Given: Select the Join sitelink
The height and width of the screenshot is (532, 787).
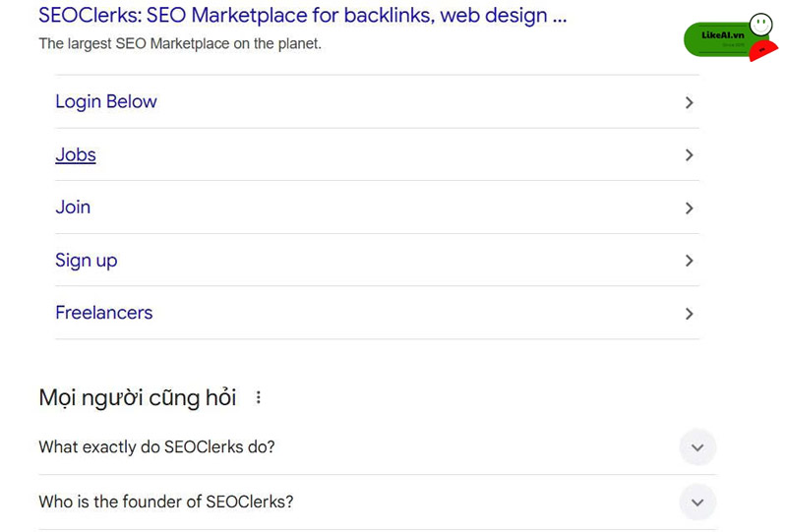Looking at the screenshot, I should [x=73, y=207].
